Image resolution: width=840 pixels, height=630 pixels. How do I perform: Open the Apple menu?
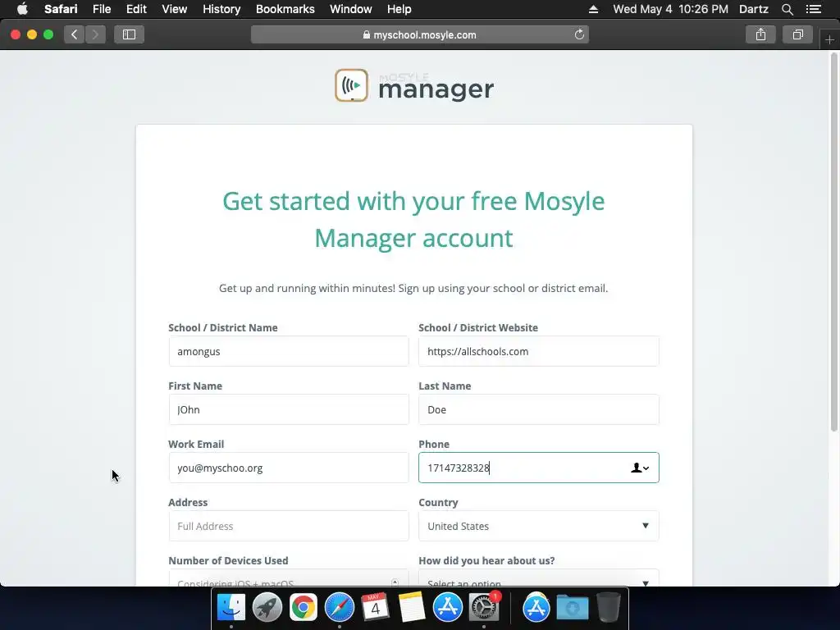pyautogui.click(x=22, y=9)
